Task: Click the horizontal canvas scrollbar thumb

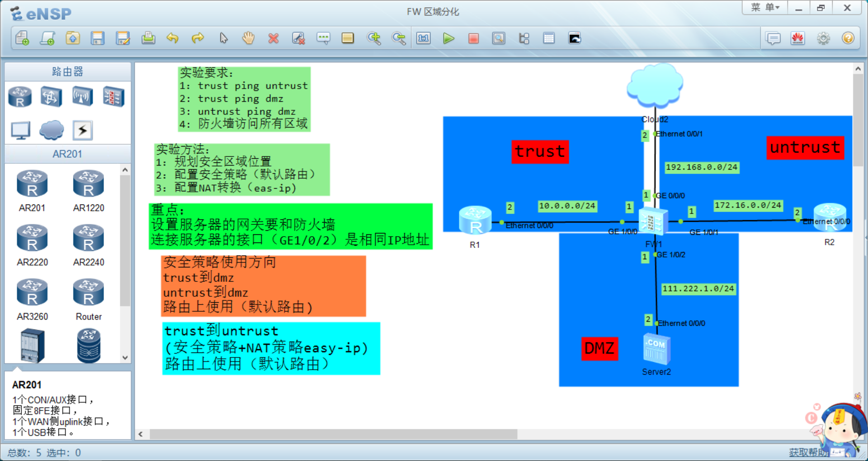Action: point(333,434)
